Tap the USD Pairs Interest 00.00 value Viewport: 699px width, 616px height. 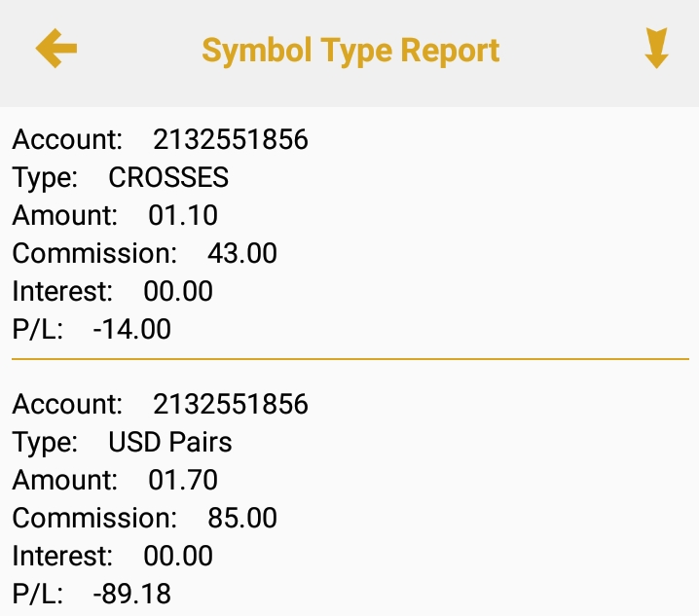tap(178, 556)
